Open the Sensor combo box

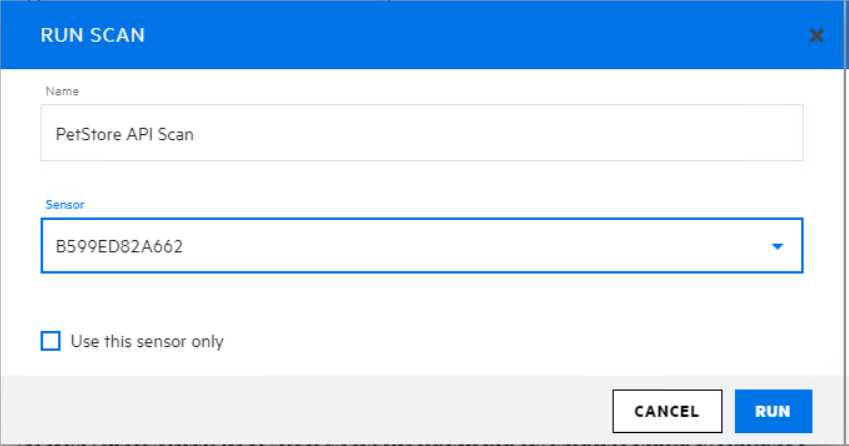pyautogui.click(x=420, y=246)
